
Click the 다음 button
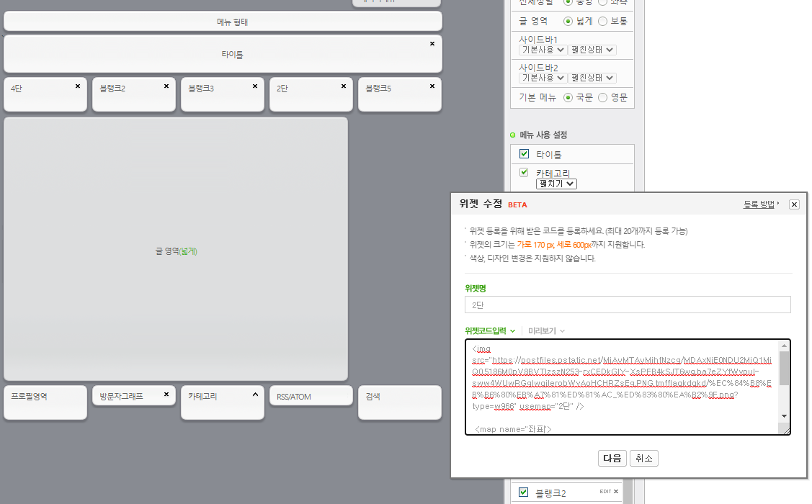click(x=612, y=459)
